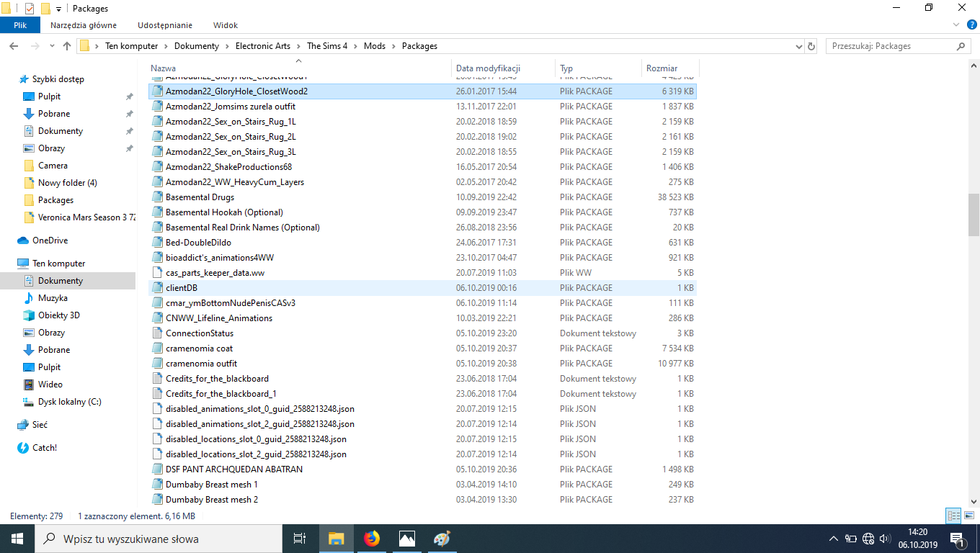Open Photos app from the taskbar
The width and height of the screenshot is (980, 553).
click(406, 538)
